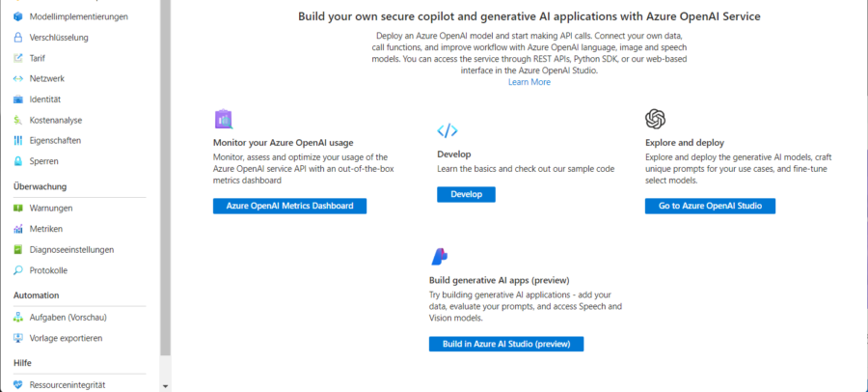Select Aufgaben (Vorschau) under Automation

click(x=68, y=318)
